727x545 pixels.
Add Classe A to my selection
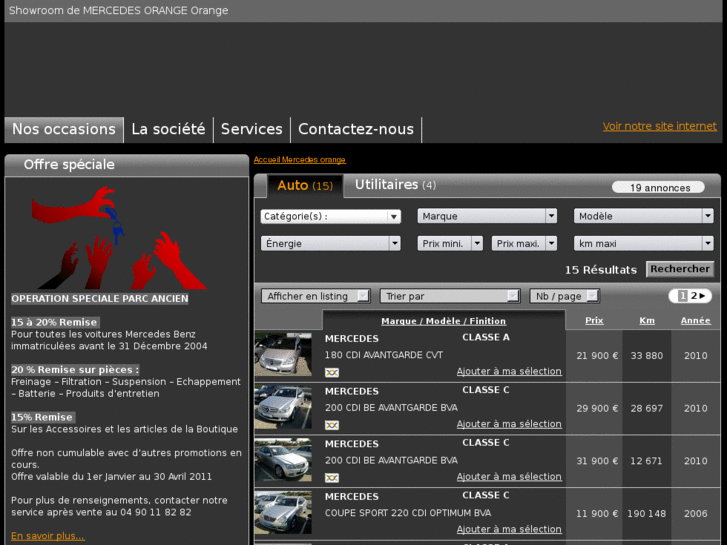click(x=509, y=371)
